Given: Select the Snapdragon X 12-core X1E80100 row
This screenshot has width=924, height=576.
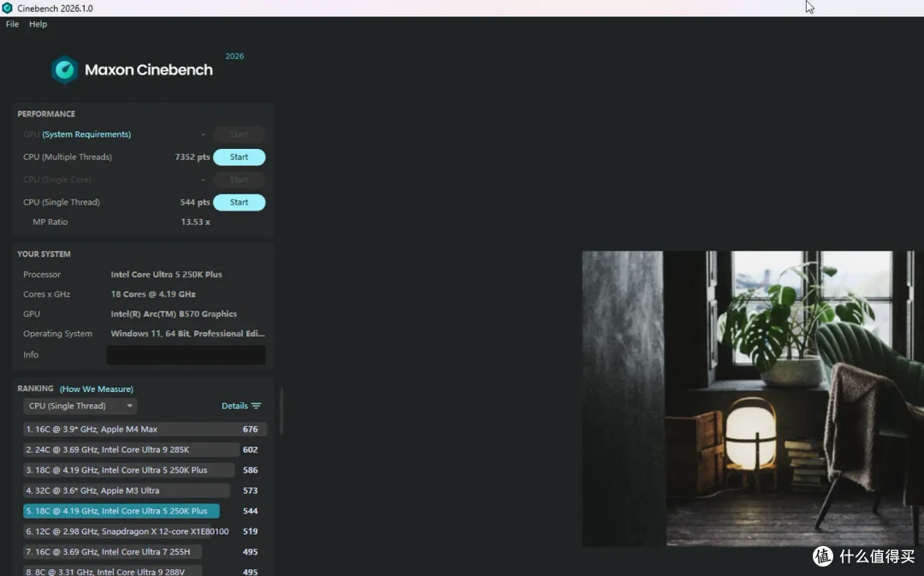Looking at the screenshot, I should tap(145, 531).
